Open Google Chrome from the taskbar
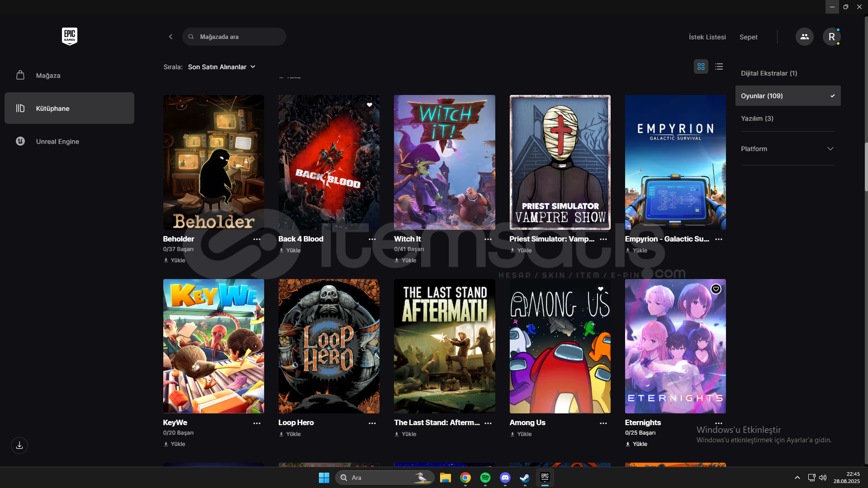 point(465,478)
